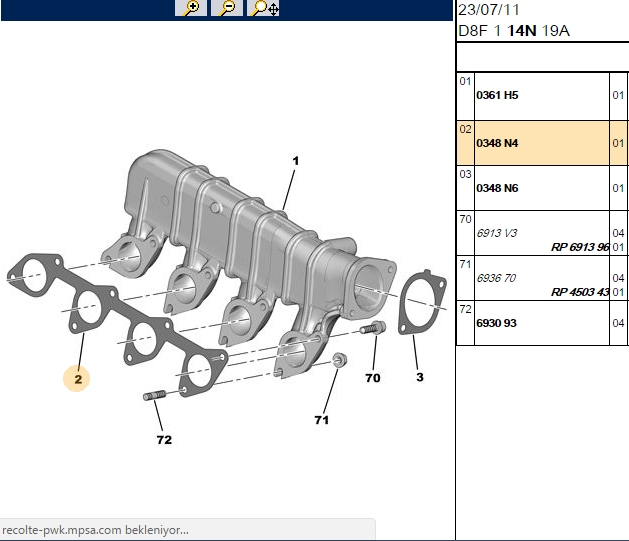Viewport: 629px width, 541px height.
Task: Click the round throttle gasket drawing
Action: 422,302
